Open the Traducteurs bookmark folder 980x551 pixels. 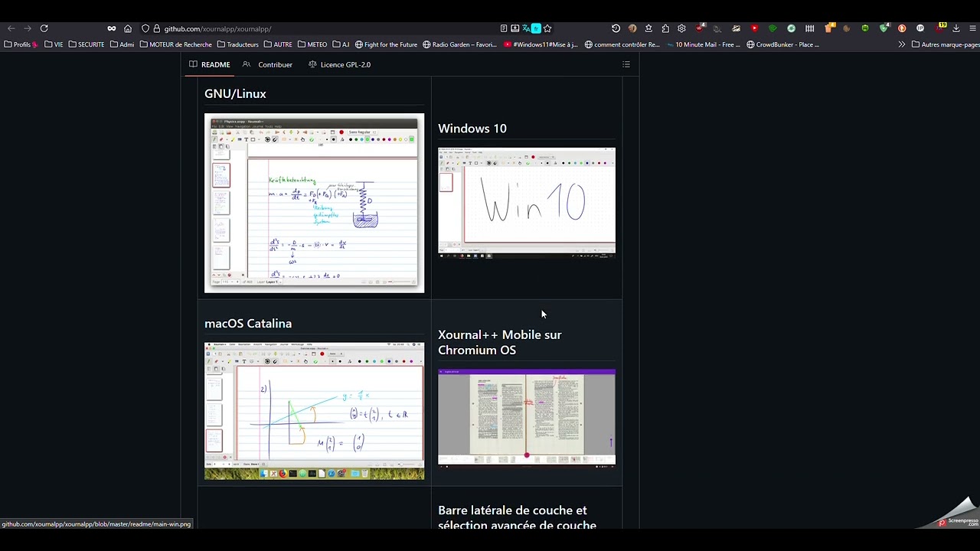(x=238, y=44)
